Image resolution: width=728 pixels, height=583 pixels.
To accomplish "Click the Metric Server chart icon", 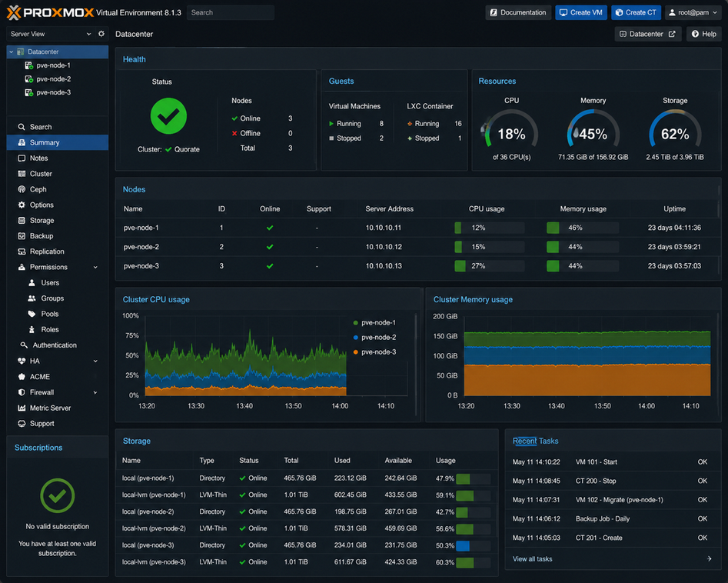I will click(22, 408).
